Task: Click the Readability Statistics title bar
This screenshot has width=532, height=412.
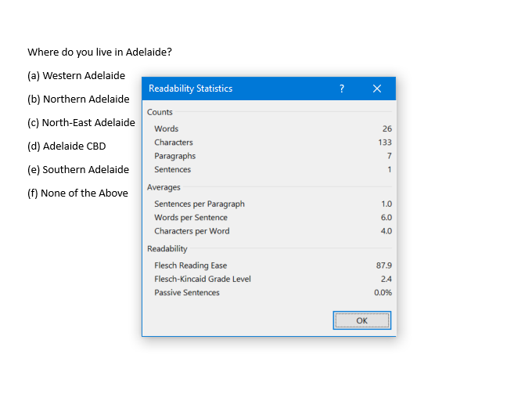Action: pos(238,89)
